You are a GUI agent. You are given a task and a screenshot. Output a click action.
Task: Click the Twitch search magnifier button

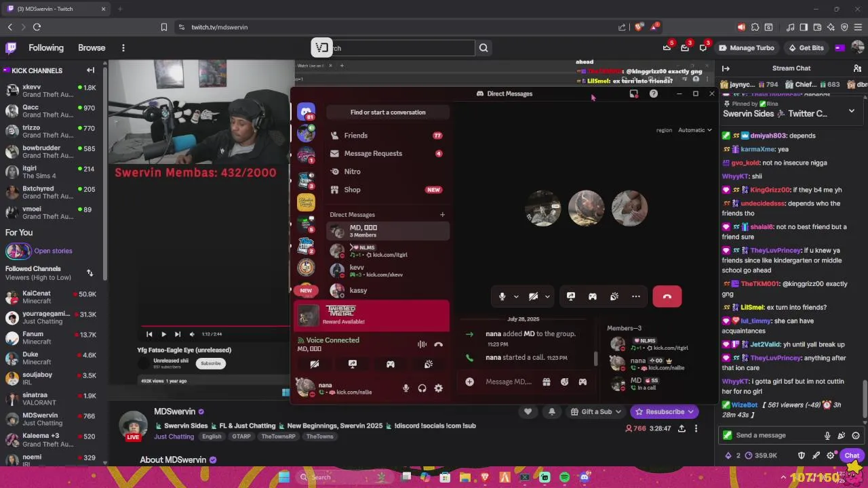(484, 48)
